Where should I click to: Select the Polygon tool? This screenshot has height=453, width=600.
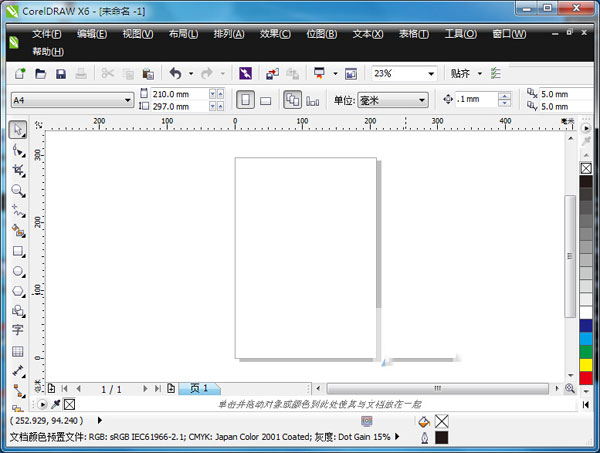[x=18, y=291]
